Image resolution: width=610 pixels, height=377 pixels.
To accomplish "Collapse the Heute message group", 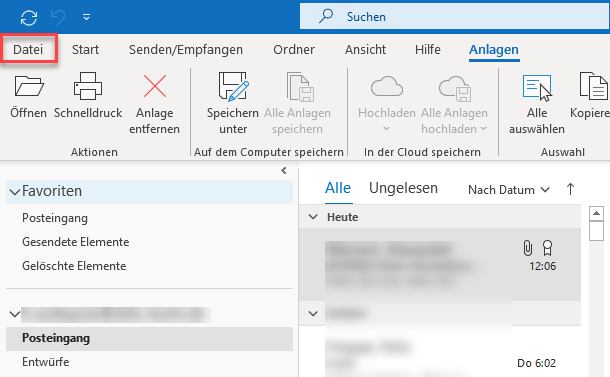I will pos(313,217).
